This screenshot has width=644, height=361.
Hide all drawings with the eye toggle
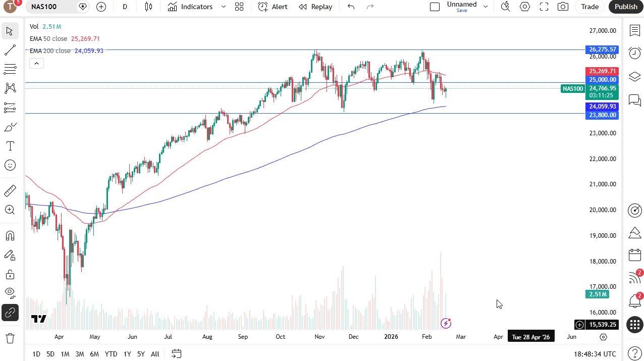[10, 292]
